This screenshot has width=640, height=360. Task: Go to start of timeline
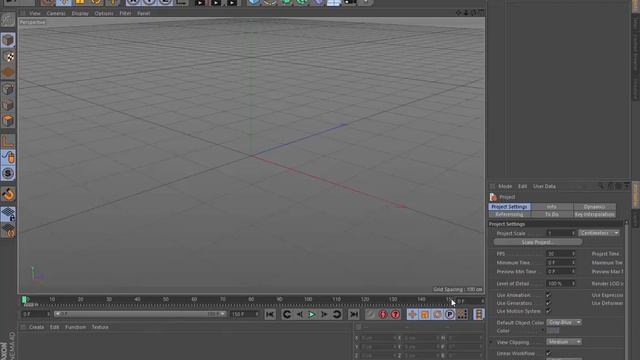coord(270,314)
